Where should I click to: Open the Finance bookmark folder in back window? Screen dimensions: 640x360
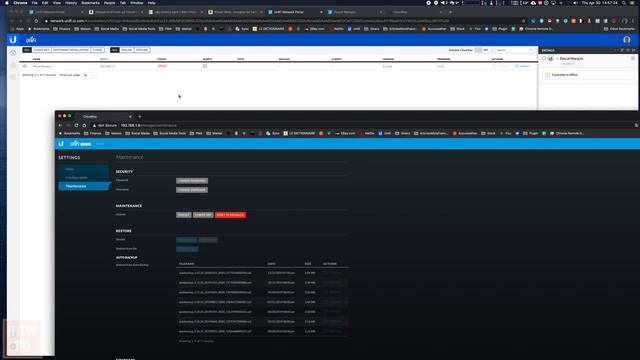point(62,29)
